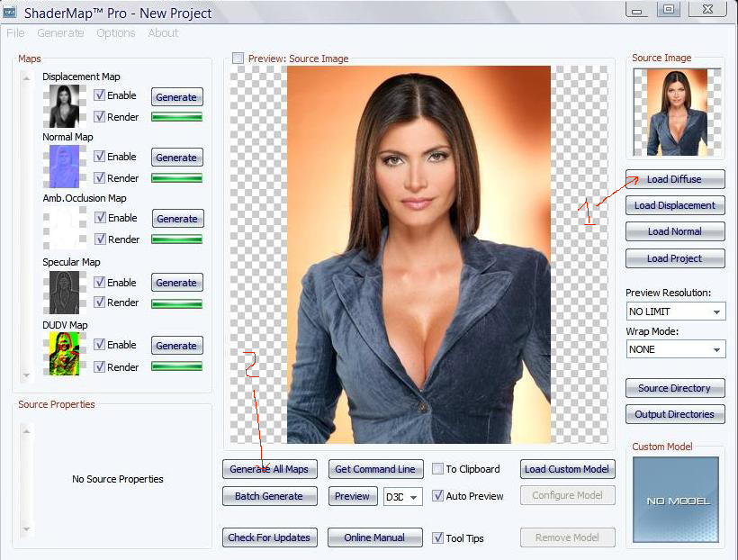Click Generate for Normal Map
This screenshot has width=738, height=560.
pyautogui.click(x=177, y=158)
